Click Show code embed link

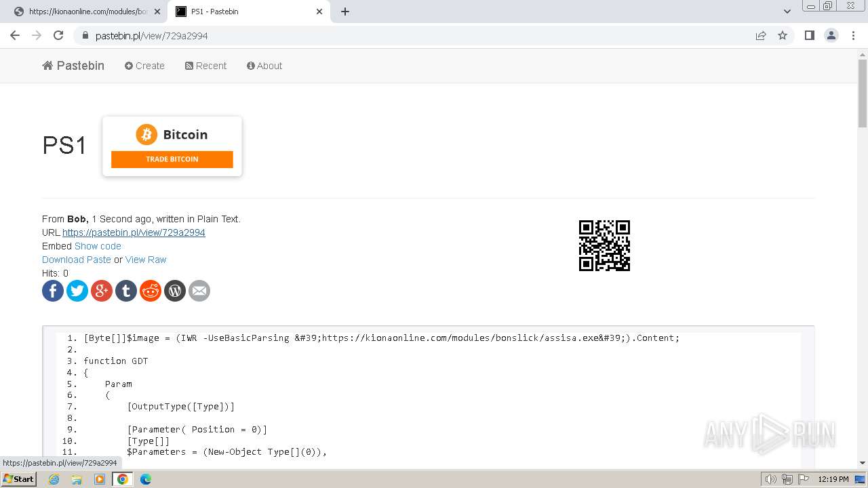point(98,246)
